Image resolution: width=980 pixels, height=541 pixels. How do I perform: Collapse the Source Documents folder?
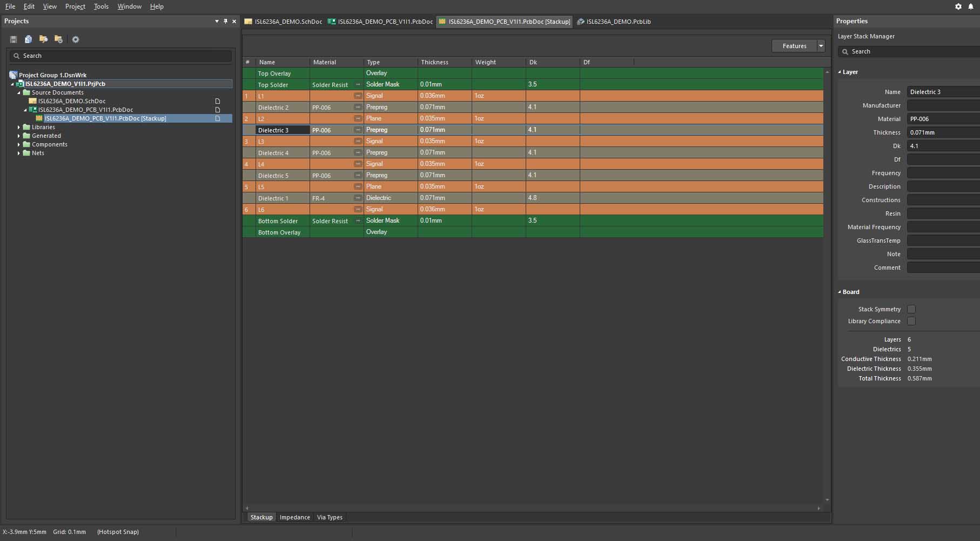19,92
